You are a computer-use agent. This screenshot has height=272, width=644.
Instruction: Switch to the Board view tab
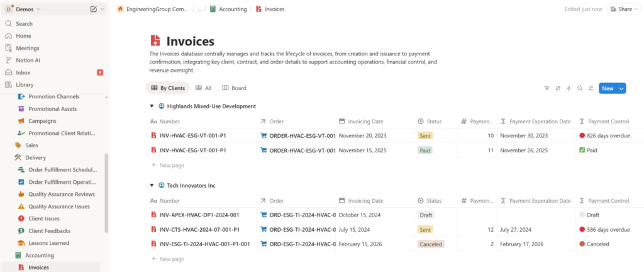click(234, 88)
